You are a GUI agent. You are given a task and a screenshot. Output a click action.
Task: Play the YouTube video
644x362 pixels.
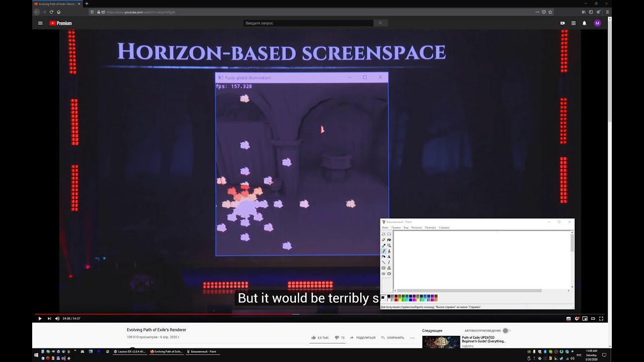40,318
